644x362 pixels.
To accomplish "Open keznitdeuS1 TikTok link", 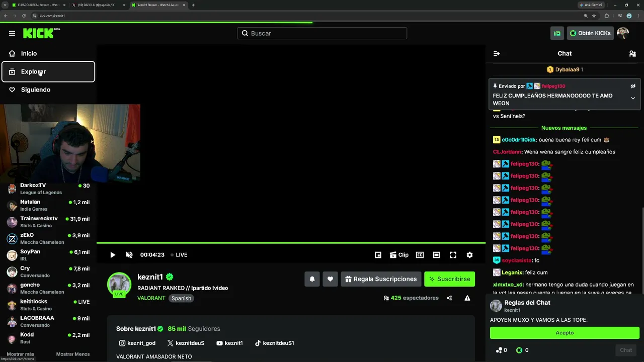I will coord(274,343).
